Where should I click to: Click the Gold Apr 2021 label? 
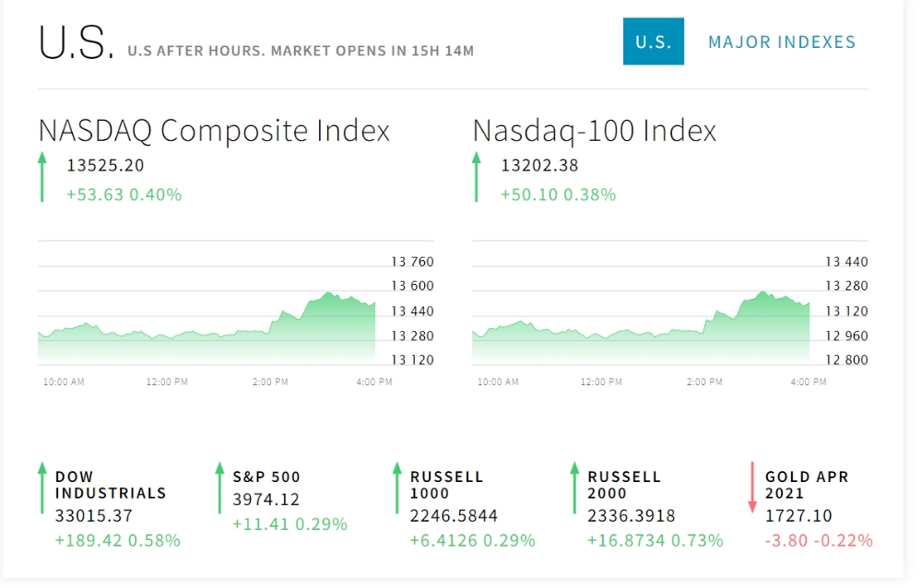[x=807, y=485]
